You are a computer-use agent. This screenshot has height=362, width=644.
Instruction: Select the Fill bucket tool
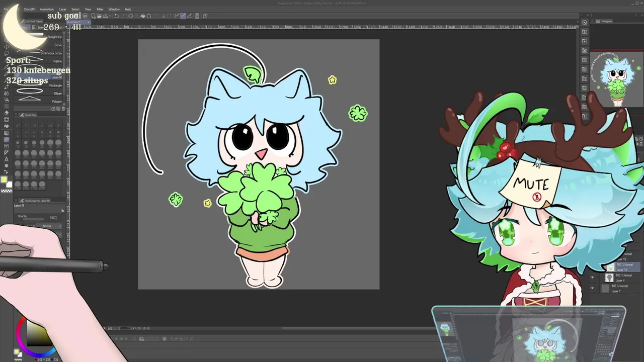click(x=7, y=126)
